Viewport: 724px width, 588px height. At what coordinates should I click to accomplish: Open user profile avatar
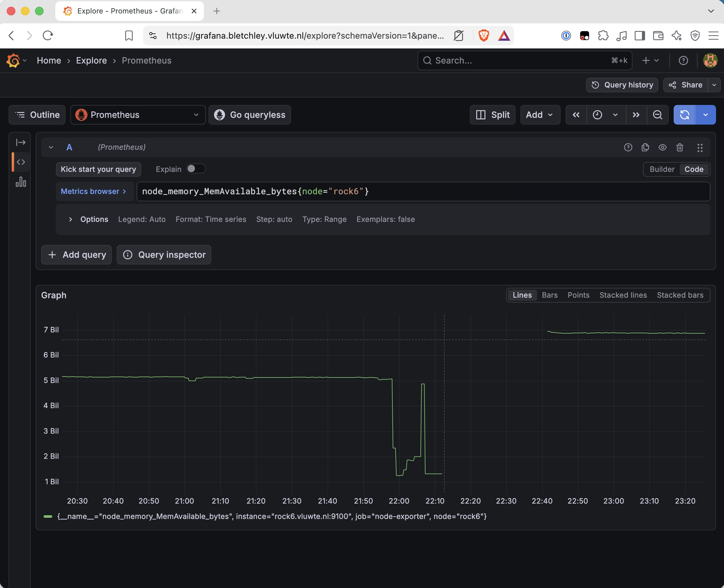click(x=710, y=61)
